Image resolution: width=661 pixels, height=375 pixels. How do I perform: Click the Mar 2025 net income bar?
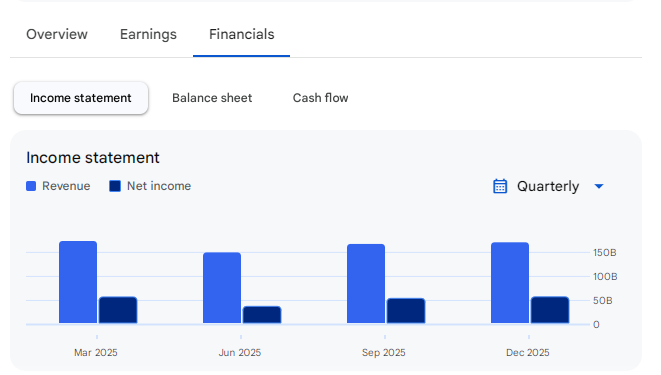(118, 310)
